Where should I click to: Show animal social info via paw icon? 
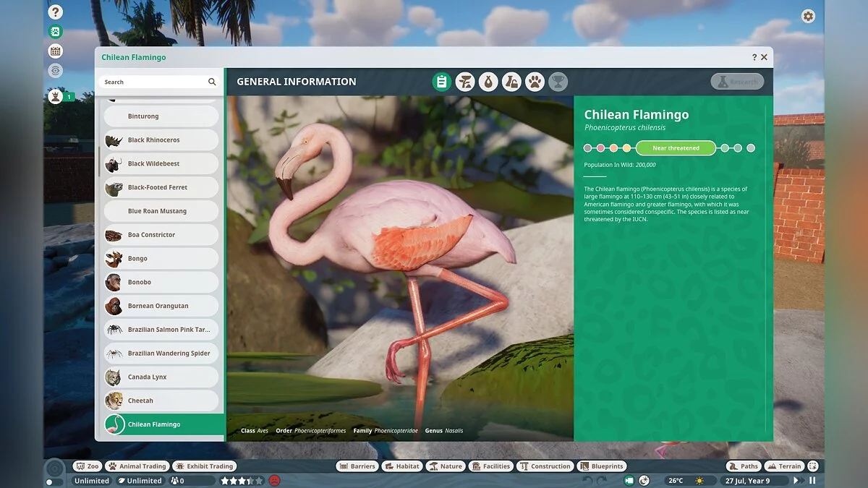[535, 82]
